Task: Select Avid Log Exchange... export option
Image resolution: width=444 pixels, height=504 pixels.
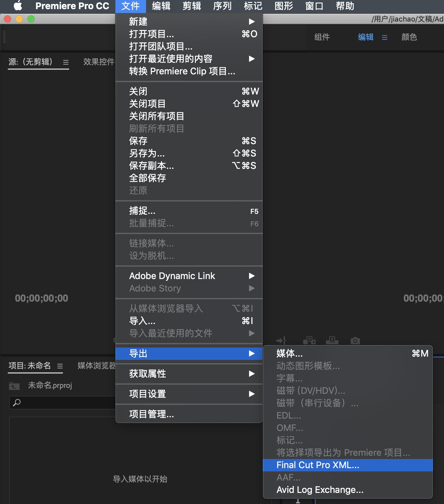Action: pyautogui.click(x=348, y=490)
